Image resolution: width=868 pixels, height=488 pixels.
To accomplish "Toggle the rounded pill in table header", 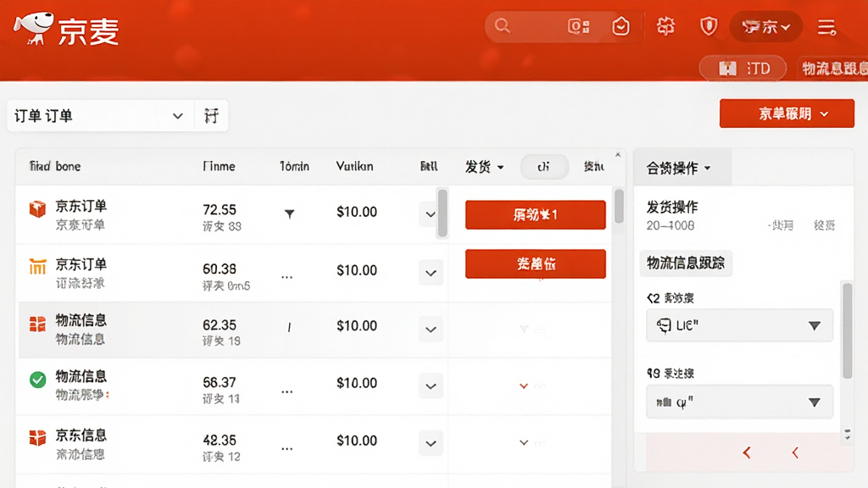I will tap(544, 167).
